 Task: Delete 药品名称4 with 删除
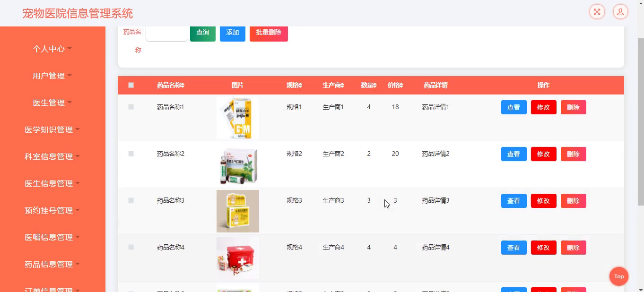tap(574, 248)
